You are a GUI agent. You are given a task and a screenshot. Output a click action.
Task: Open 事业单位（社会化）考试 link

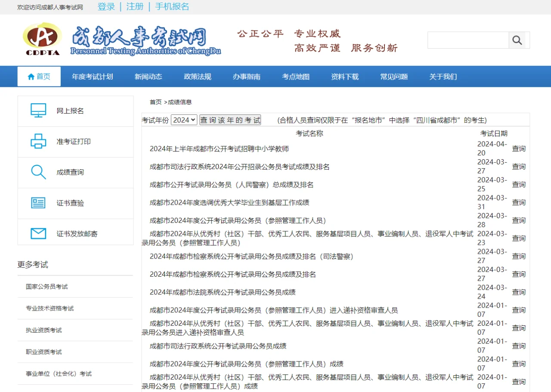59,373
